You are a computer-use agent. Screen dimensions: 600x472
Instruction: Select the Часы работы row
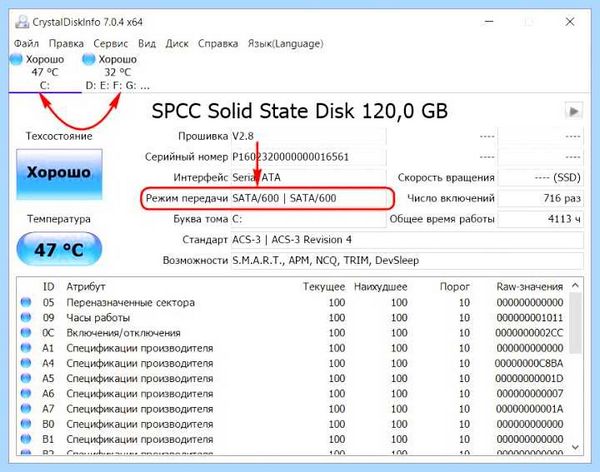click(293, 318)
